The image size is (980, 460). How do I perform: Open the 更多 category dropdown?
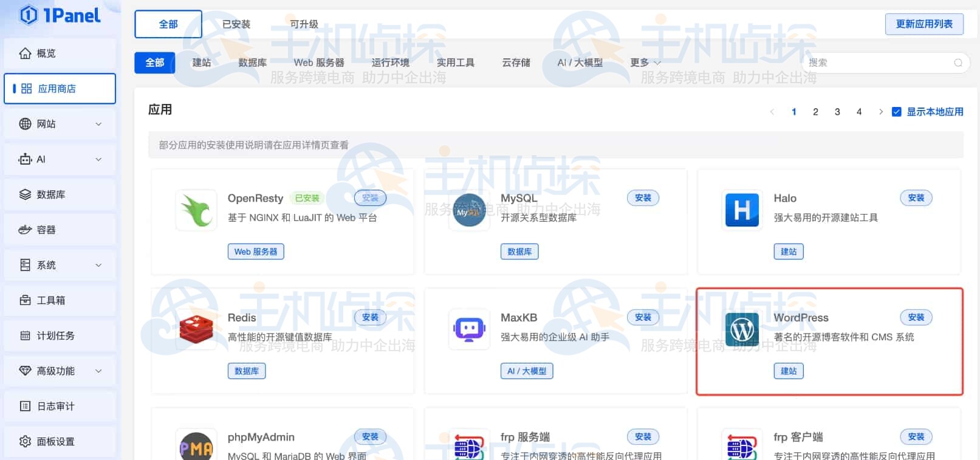645,63
